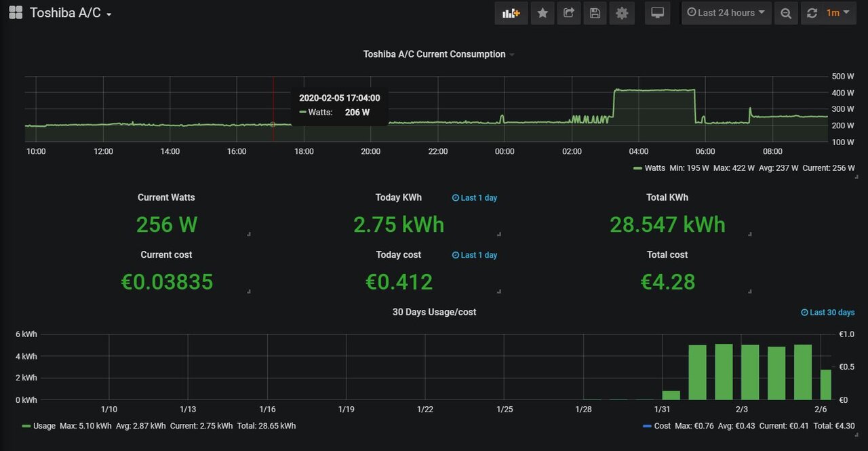Image resolution: width=868 pixels, height=451 pixels.
Task: Save the dashboard
Action: click(595, 13)
